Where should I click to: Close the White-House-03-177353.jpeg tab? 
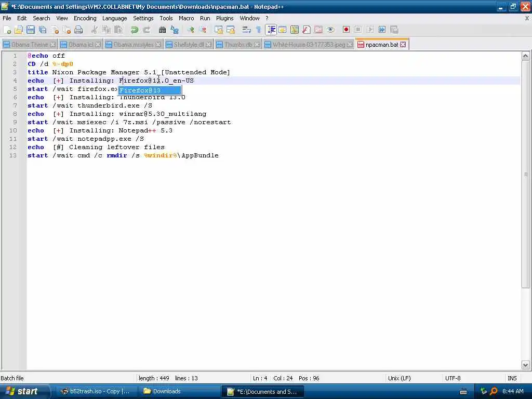click(x=350, y=45)
